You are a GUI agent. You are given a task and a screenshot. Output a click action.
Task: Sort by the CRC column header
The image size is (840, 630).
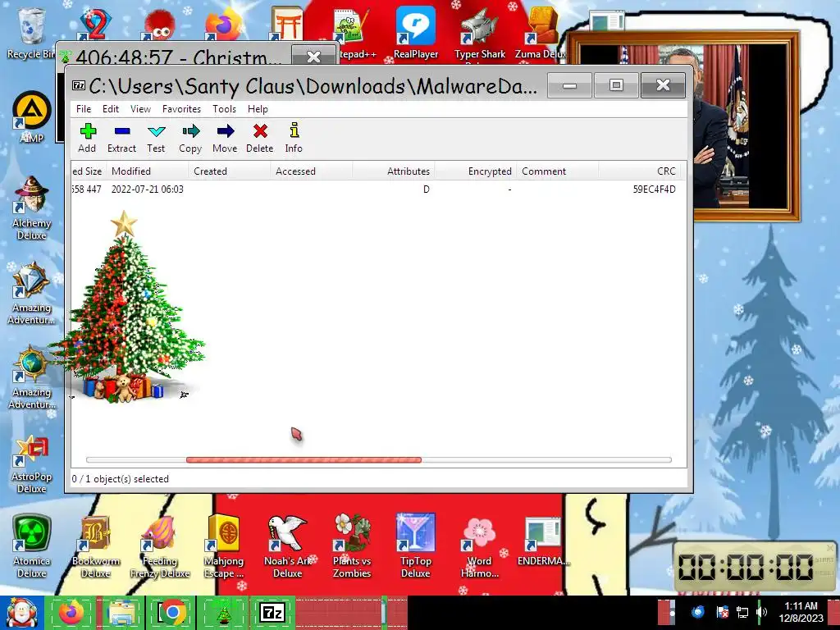tap(639, 171)
